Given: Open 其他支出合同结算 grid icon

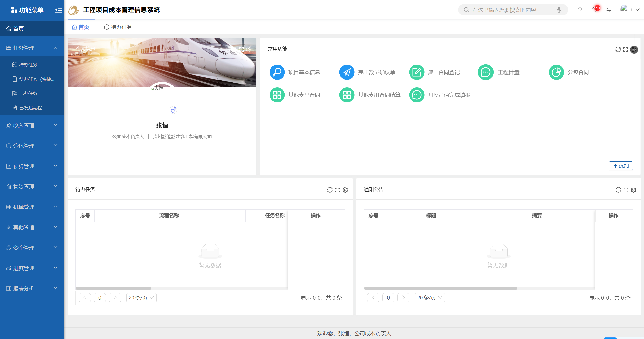Looking at the screenshot, I should [347, 95].
